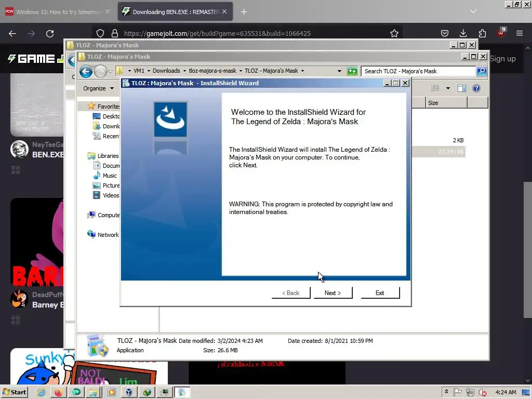The image size is (532, 399).
Task: Click the save to Pocket icon
Action: click(x=445, y=33)
